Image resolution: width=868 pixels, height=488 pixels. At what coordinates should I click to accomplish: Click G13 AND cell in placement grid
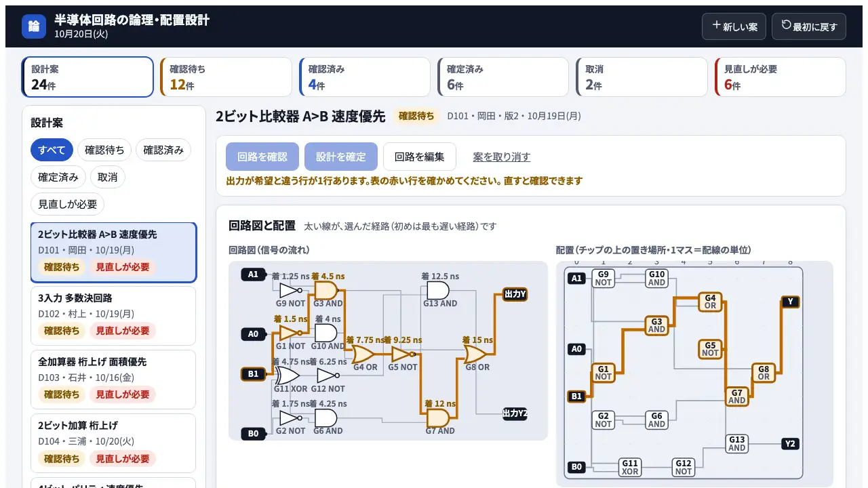coord(737,444)
